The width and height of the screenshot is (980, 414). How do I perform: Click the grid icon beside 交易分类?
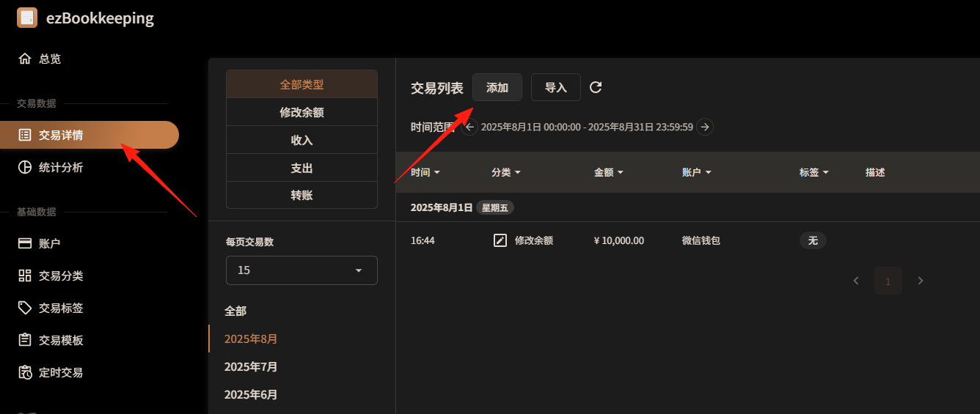[x=25, y=276]
